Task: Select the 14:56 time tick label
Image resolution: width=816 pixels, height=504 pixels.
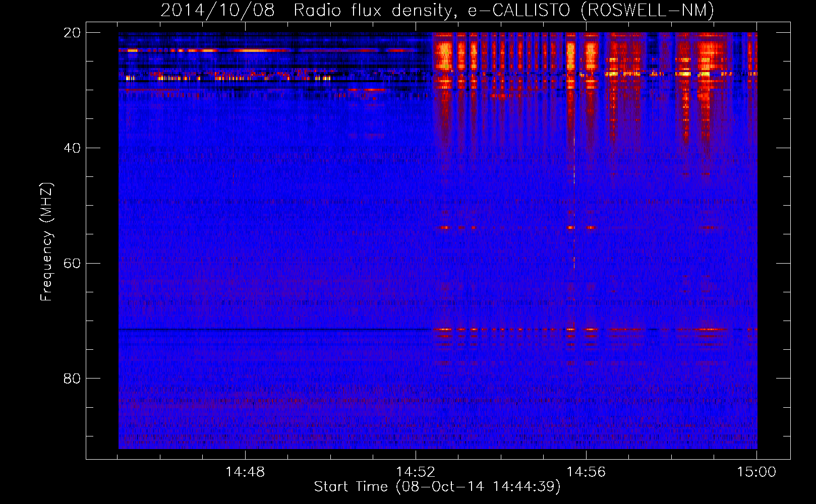Action: coord(586,472)
